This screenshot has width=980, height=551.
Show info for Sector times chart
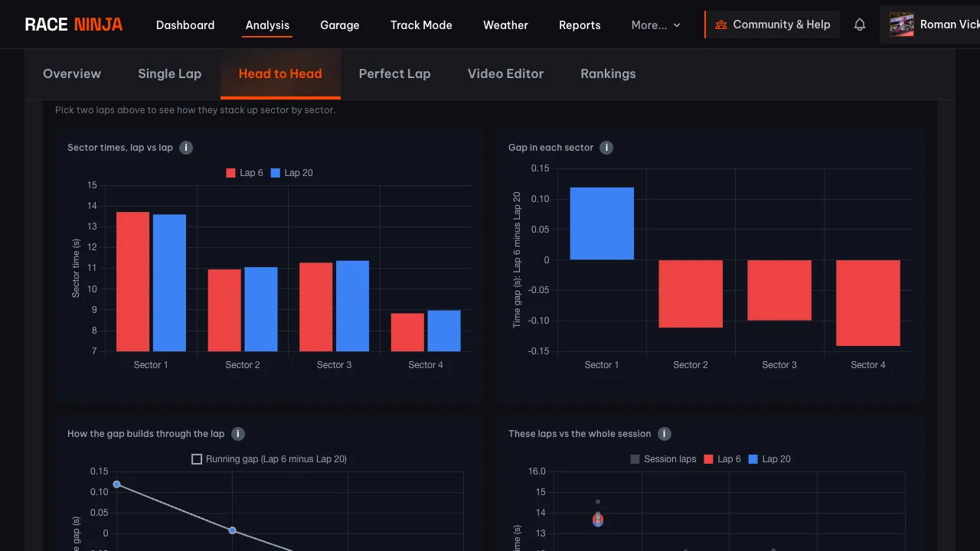(x=186, y=148)
